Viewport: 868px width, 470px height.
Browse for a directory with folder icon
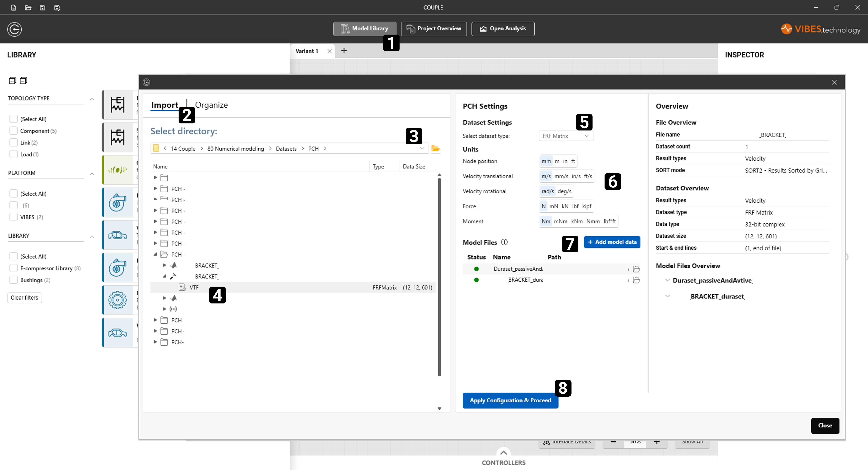pos(436,149)
